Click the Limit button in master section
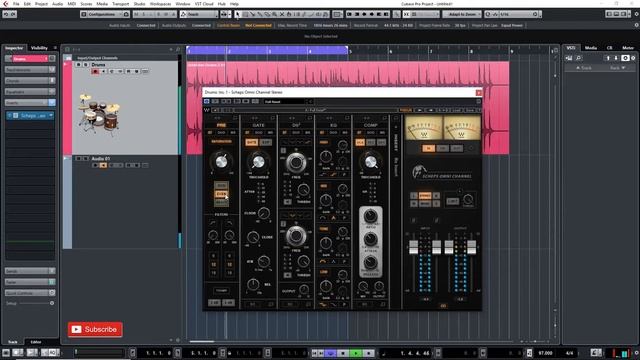Viewport: 640px width, 360px height. (x=452, y=201)
